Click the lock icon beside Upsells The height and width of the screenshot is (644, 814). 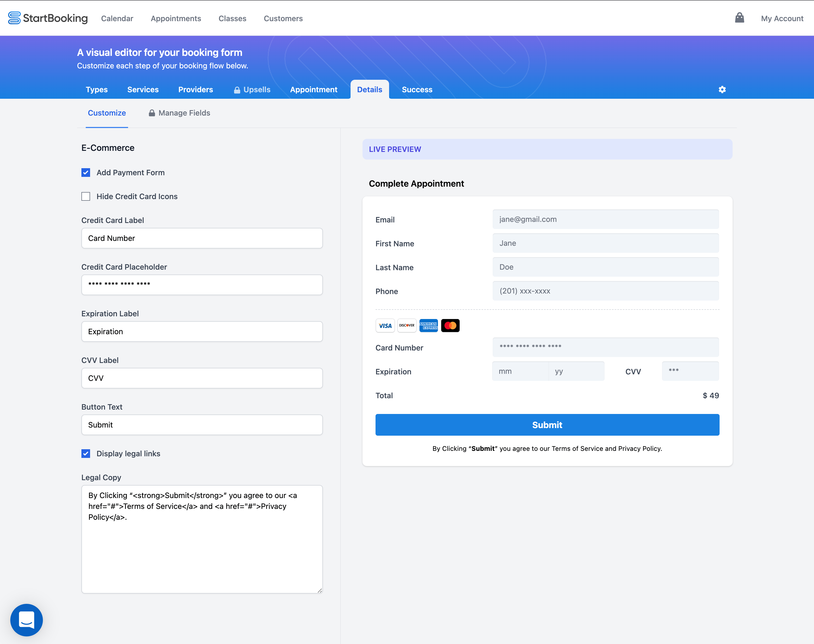pos(237,90)
